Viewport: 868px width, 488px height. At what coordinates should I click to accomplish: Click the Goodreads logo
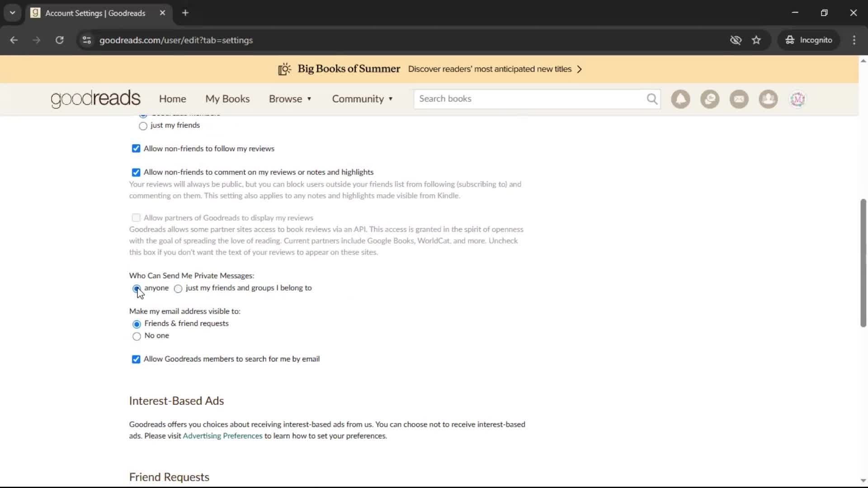pyautogui.click(x=95, y=99)
